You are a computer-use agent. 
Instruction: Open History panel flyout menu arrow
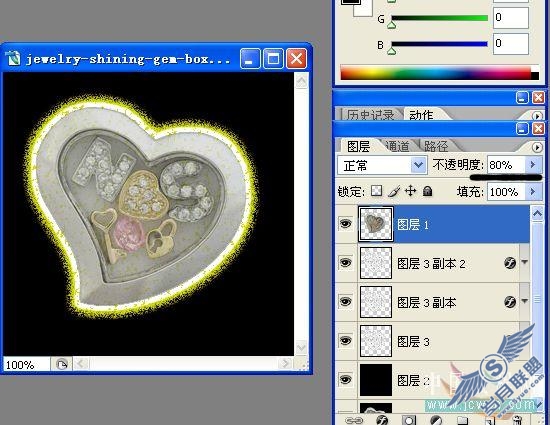[x=537, y=116]
